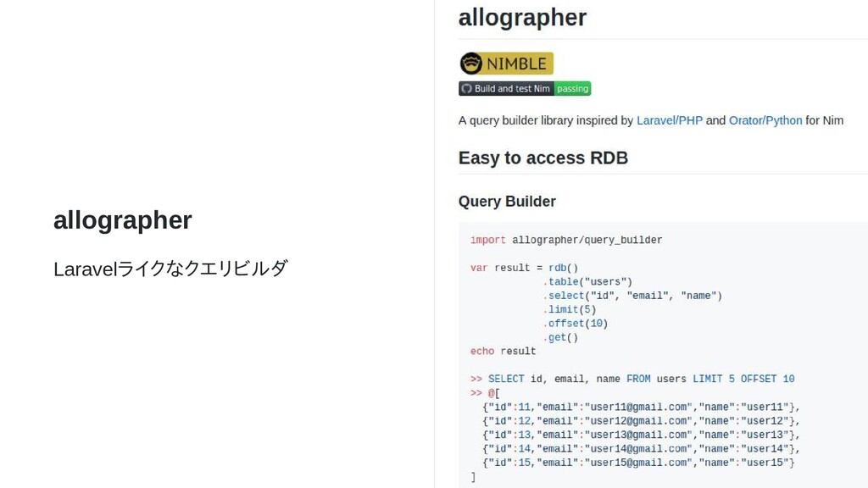Click the .select("id", "email", "name") line

pyautogui.click(x=632, y=296)
